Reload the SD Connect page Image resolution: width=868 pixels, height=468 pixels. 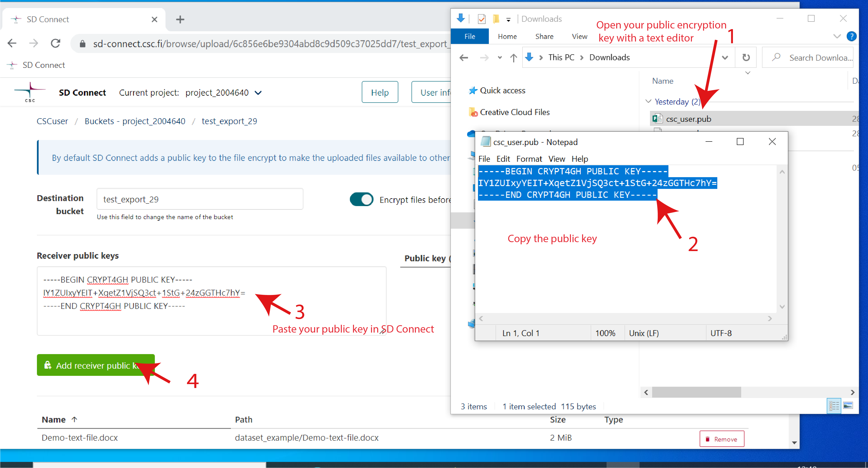point(56,43)
